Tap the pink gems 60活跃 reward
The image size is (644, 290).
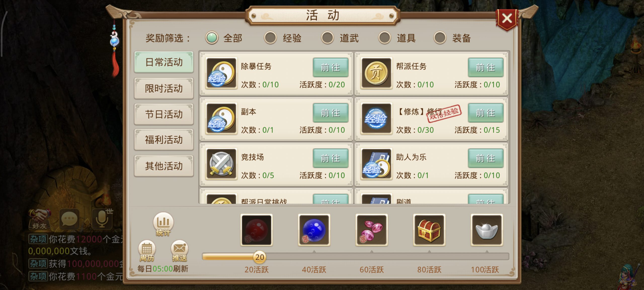tap(372, 230)
